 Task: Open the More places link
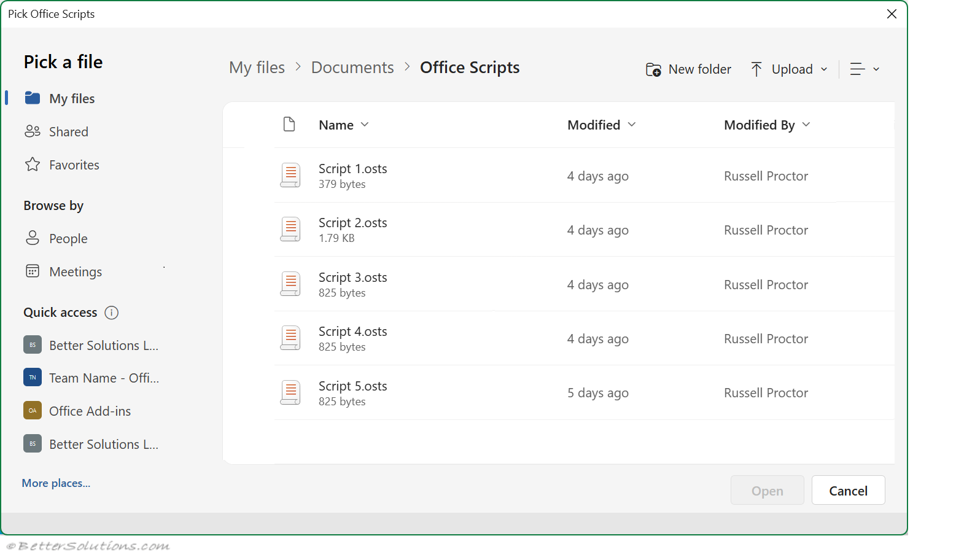[x=56, y=483]
